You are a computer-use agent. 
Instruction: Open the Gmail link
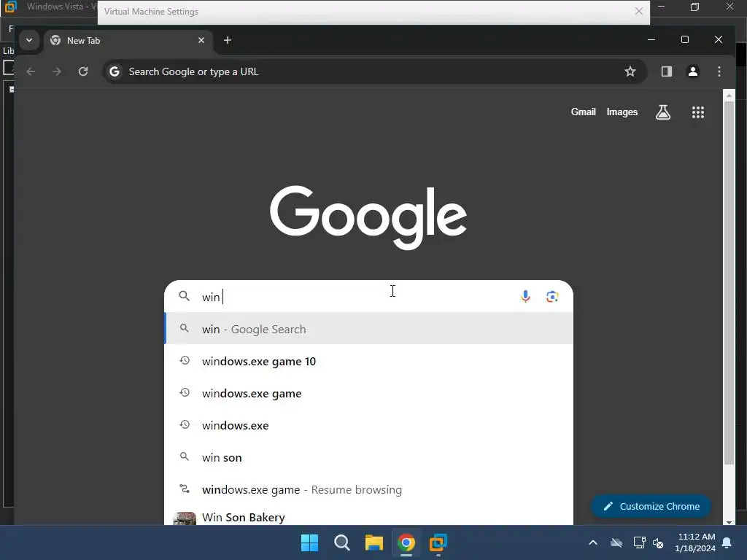(583, 112)
